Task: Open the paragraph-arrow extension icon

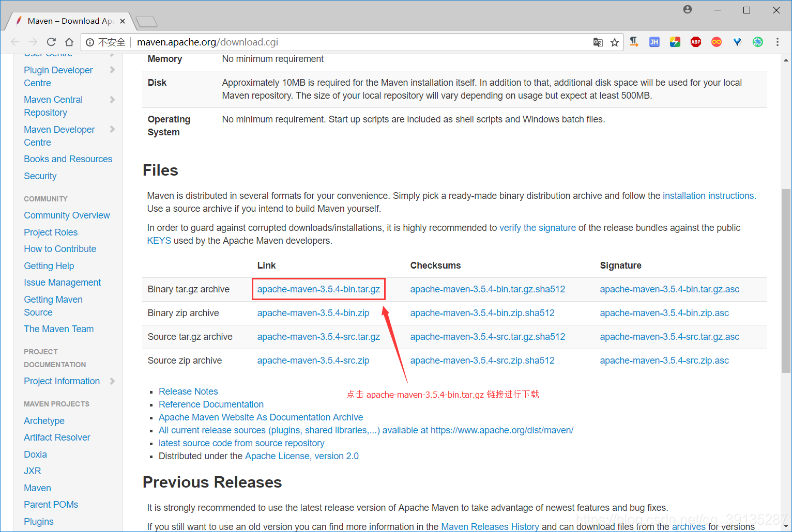Action: pyautogui.click(x=634, y=42)
